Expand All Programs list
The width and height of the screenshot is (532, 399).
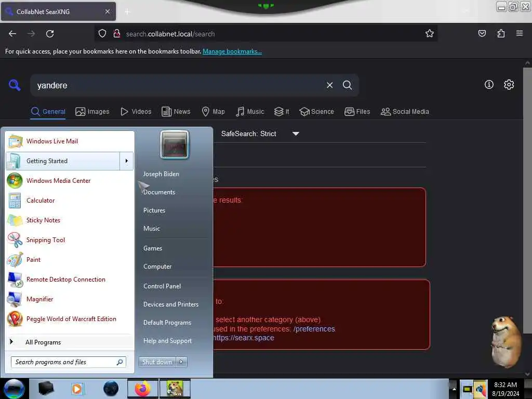click(70, 342)
